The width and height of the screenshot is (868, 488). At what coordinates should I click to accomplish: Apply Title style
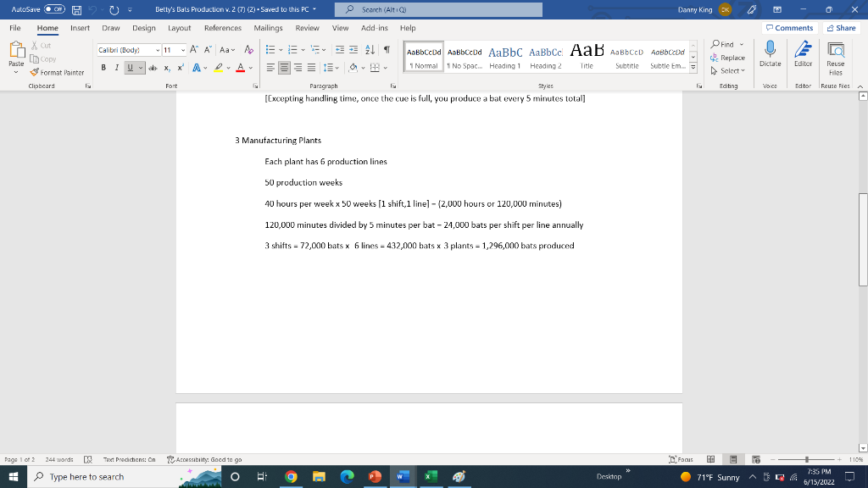[587, 58]
